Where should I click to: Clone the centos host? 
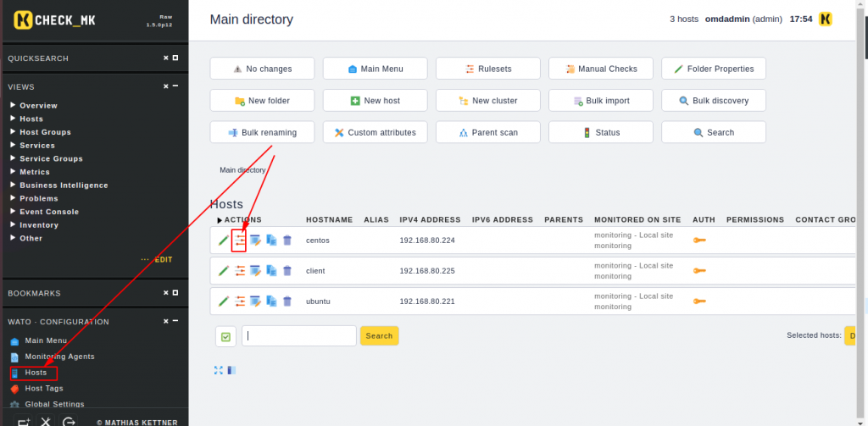coord(271,241)
